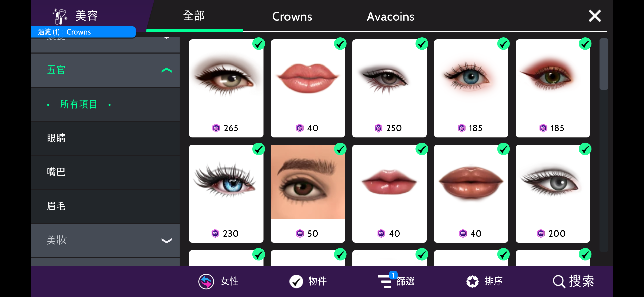This screenshot has height=297, width=644.
Task: Collapse the 五官 category section
Action: [105, 70]
